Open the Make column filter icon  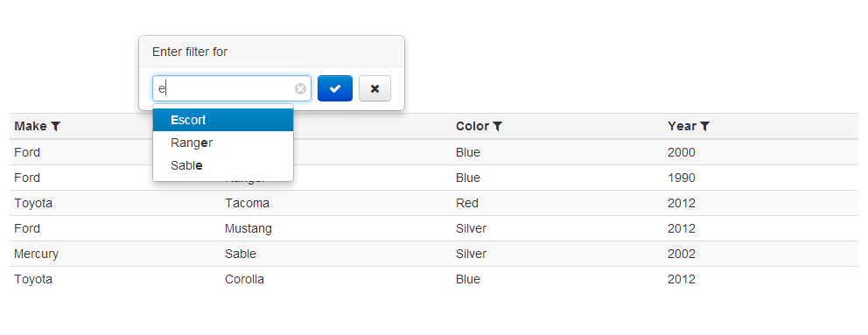(x=55, y=126)
